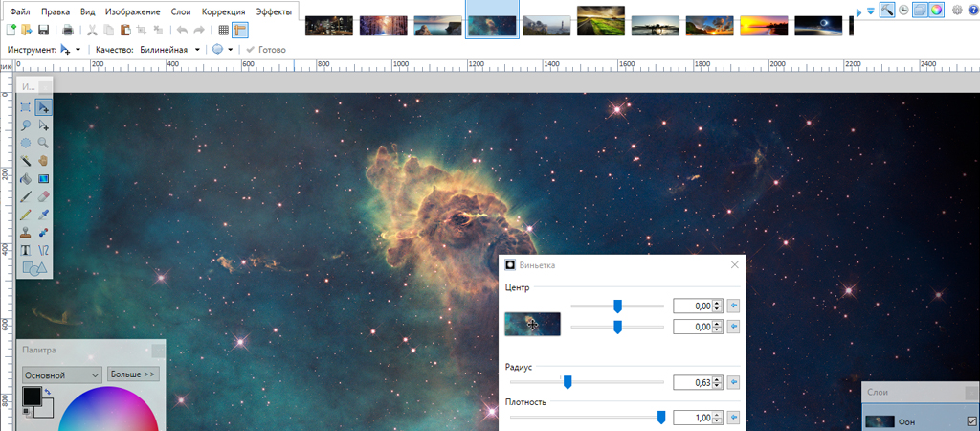This screenshot has height=431, width=980.
Task: Select the Rectangle Select tool
Action: [26, 107]
